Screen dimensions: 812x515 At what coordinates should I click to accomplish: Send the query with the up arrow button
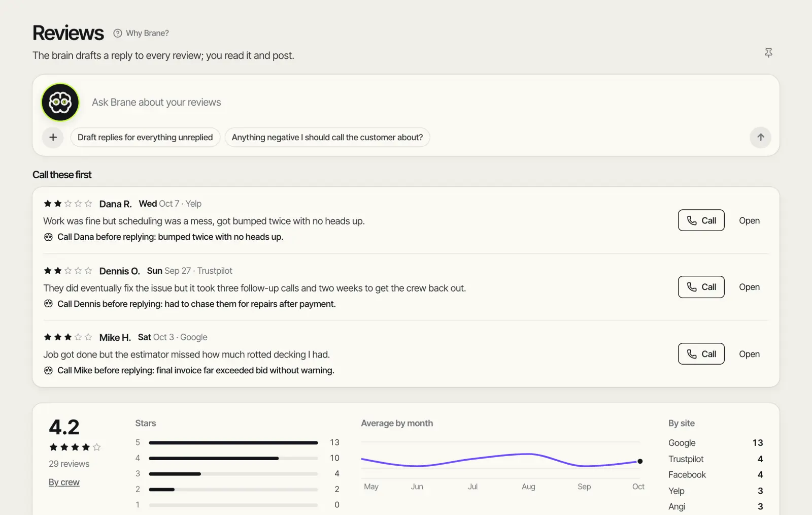760,137
